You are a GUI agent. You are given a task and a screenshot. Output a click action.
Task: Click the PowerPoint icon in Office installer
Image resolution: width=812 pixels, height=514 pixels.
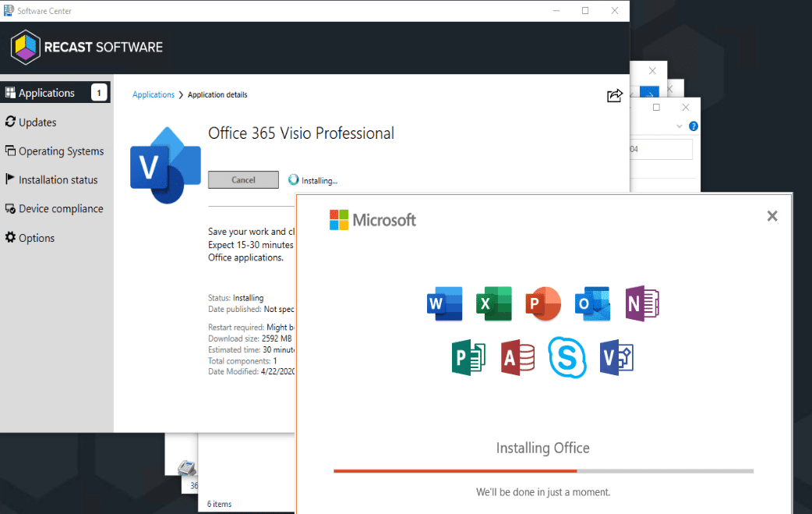click(543, 303)
